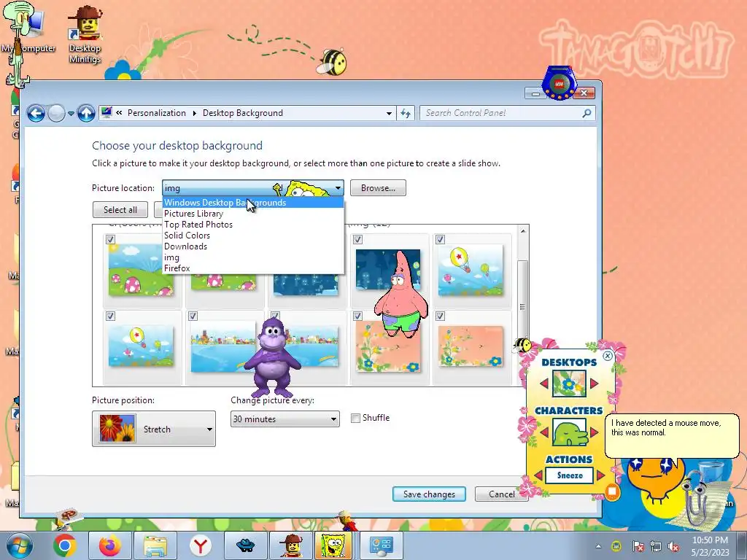The image size is (747, 560).
Task: Choose Firefox from the location list
Action: [253, 268]
